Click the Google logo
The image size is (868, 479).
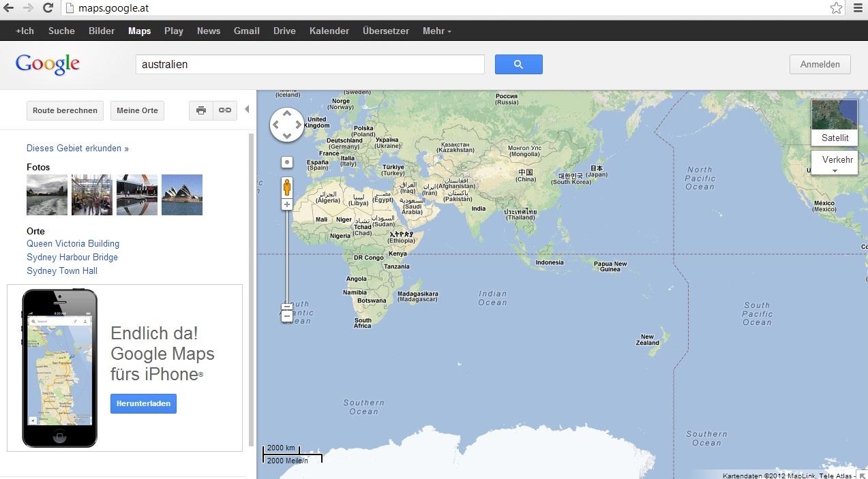[48, 64]
